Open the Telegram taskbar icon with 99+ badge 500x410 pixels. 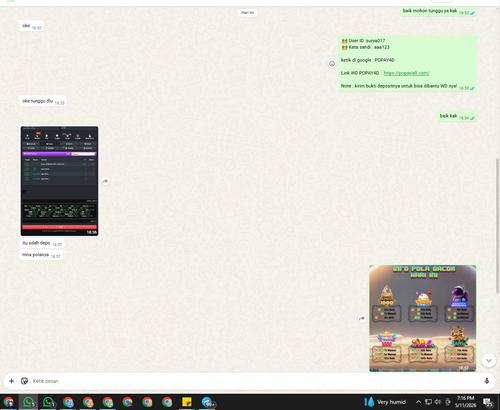click(x=207, y=402)
